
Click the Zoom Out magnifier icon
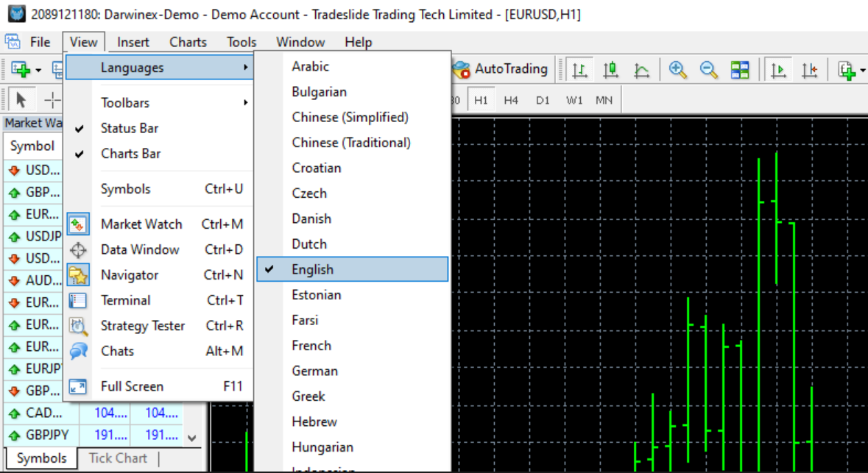tap(708, 70)
